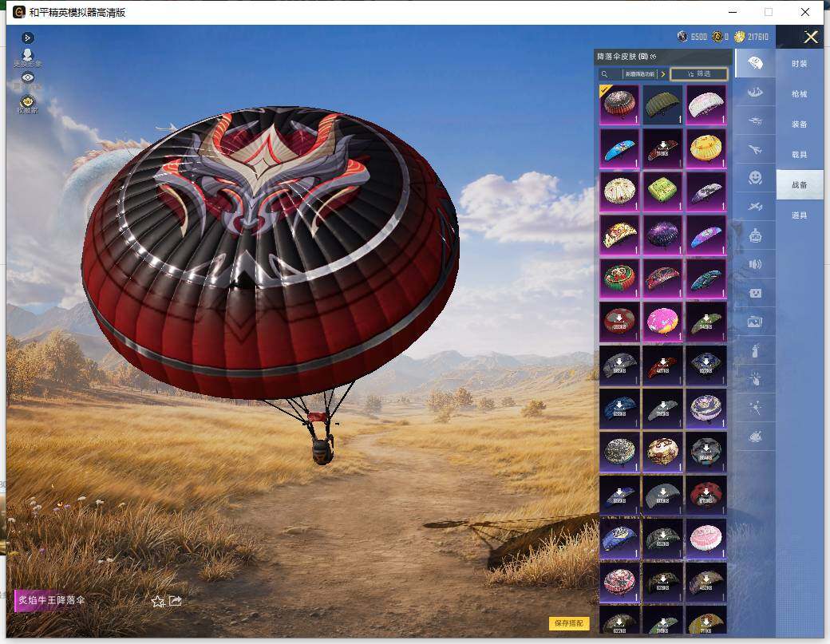The width and height of the screenshot is (830, 644).
Task: Switch to the 道具 tab
Action: [800, 215]
